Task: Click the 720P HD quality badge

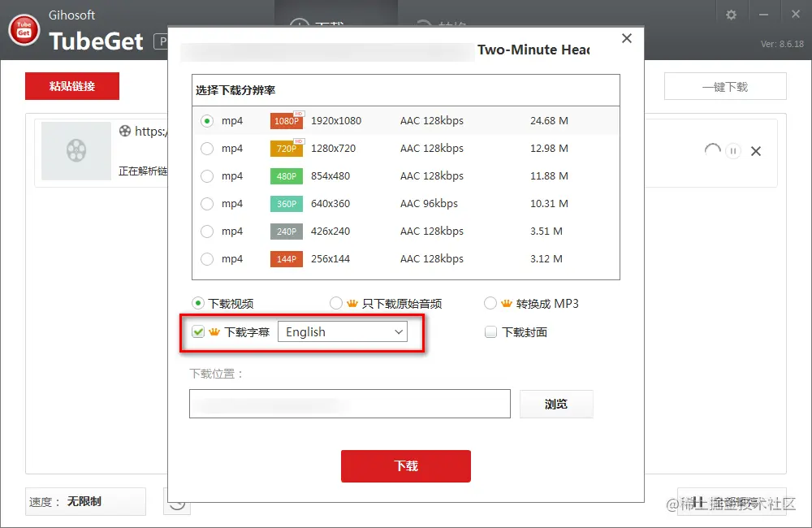Action: click(287, 148)
